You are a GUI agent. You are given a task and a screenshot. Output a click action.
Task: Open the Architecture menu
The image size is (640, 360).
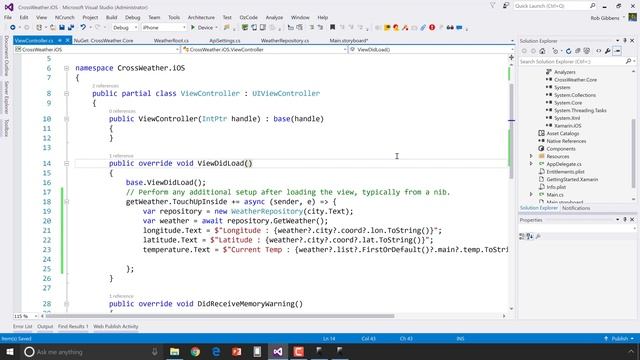click(x=201, y=18)
